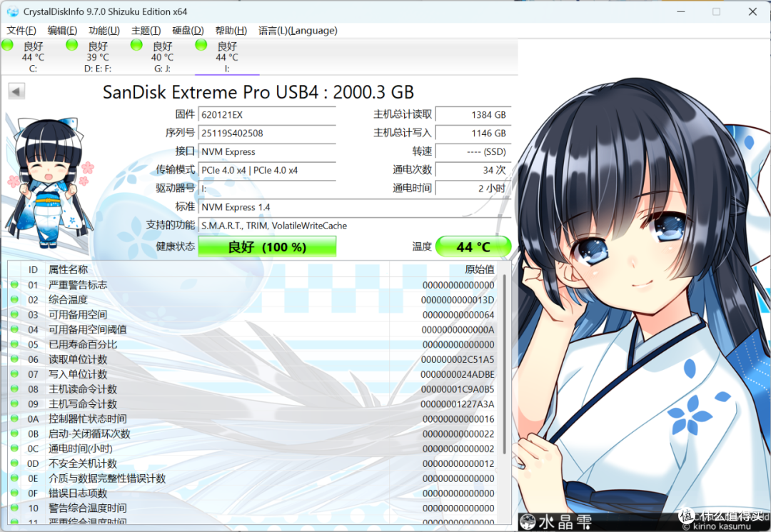Select the 已用寿命百分比 attribute row
771x532 pixels.
point(253,344)
